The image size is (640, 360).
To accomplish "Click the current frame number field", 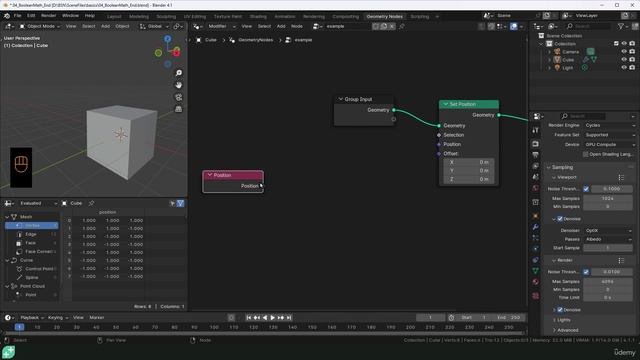I will click(x=431, y=318).
